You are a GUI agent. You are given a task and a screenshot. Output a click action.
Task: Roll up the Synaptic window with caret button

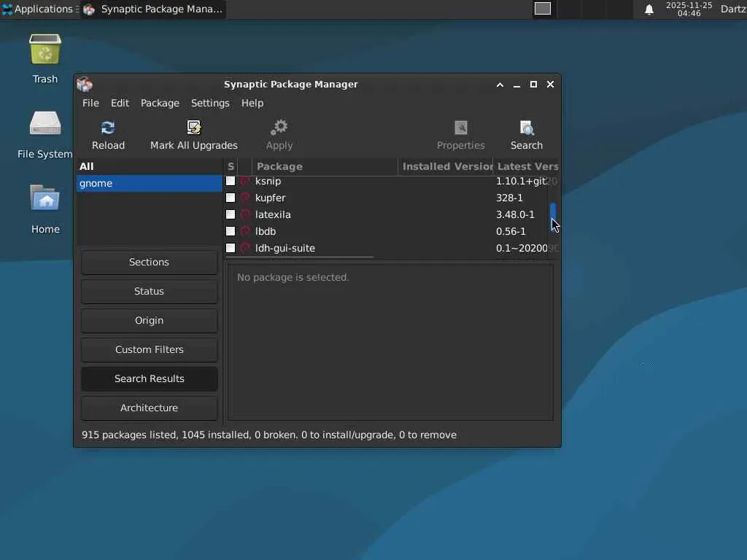(500, 85)
